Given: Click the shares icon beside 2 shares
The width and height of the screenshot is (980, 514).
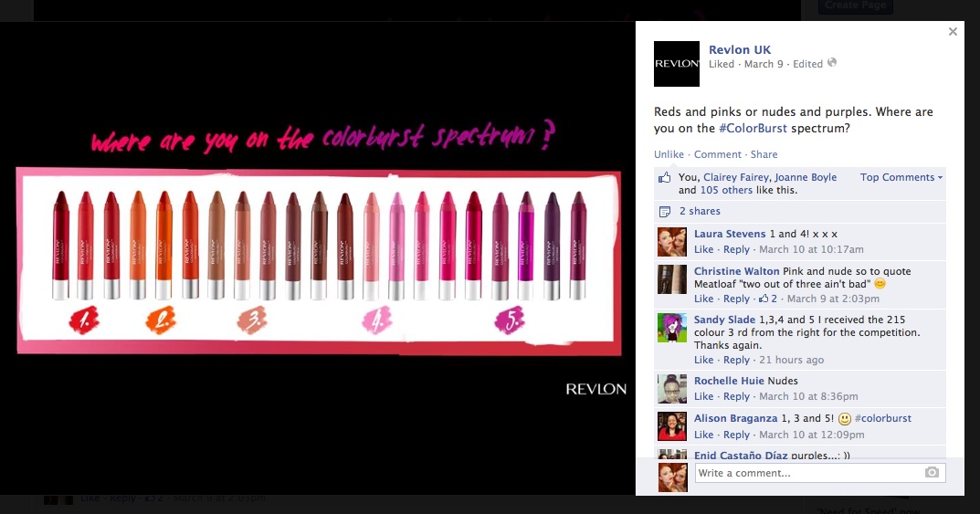Looking at the screenshot, I should click(x=665, y=212).
